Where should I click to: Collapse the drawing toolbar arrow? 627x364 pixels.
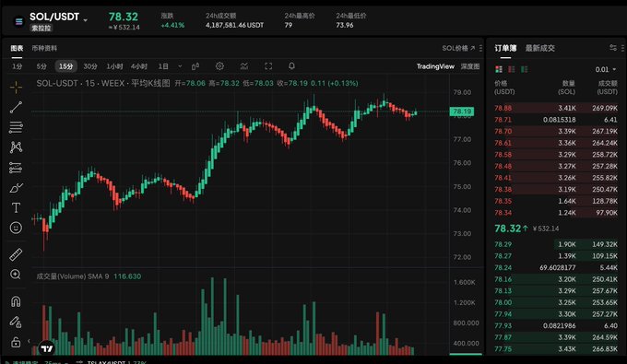(x=29, y=341)
